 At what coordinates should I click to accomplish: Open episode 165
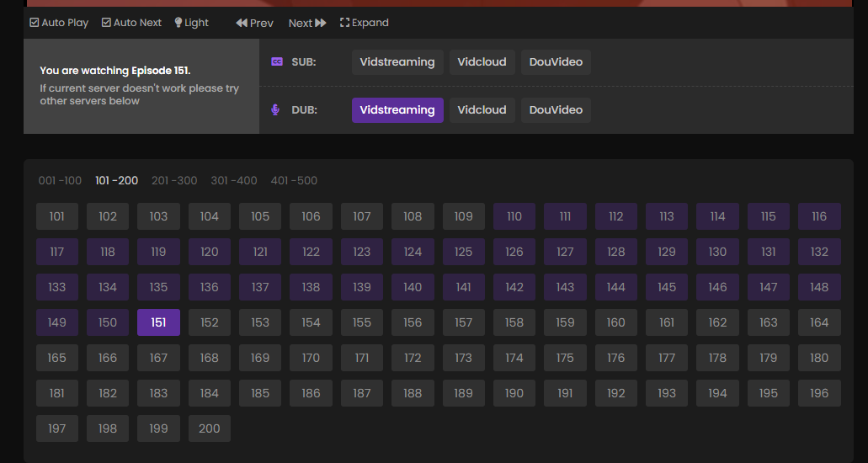pyautogui.click(x=57, y=358)
